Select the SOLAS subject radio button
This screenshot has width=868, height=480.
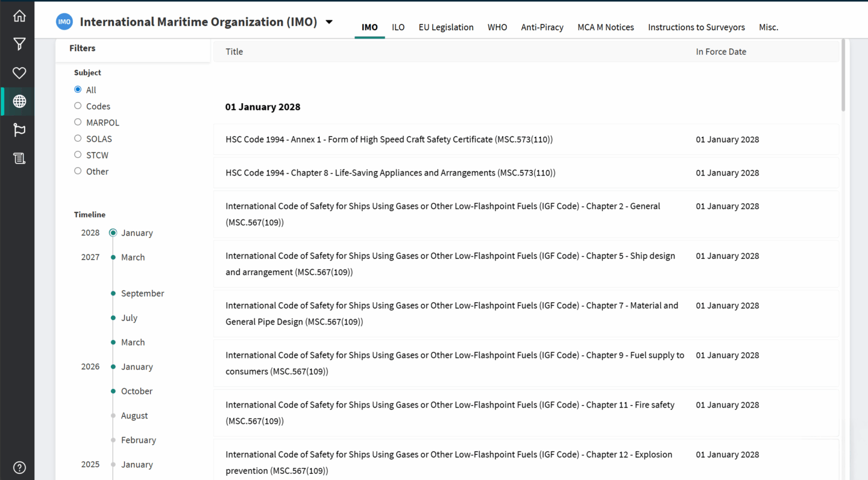78,139
